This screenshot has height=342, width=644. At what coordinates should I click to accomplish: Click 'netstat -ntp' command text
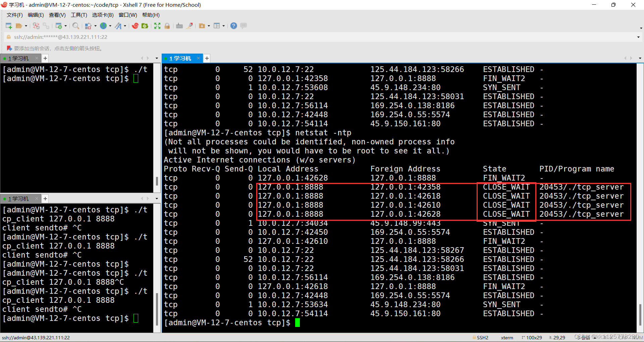pos(323,133)
